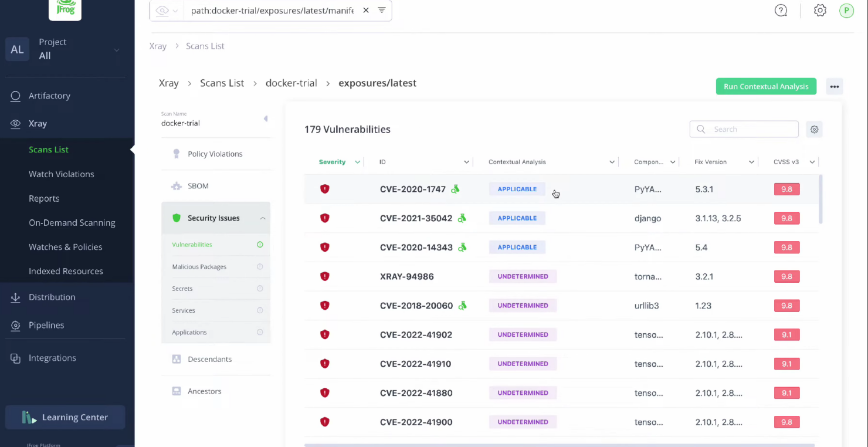This screenshot has width=868, height=447.
Task: Select CVE-2022-41902 ID text
Action: click(416, 334)
